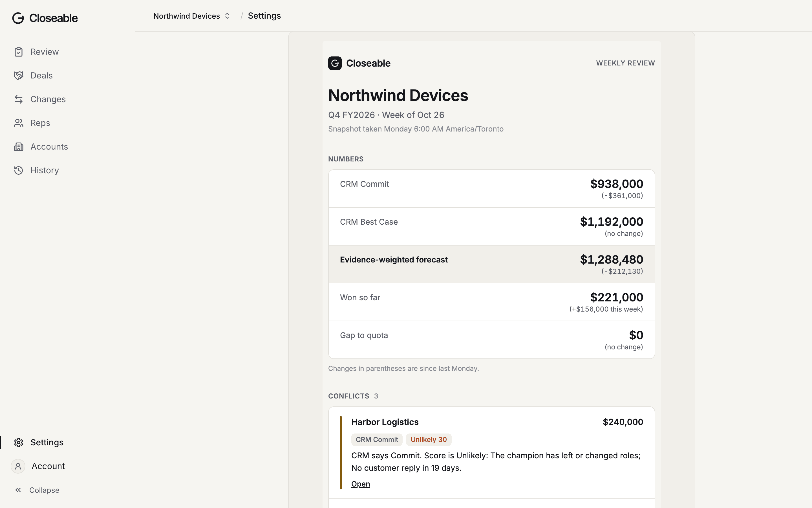The height and width of the screenshot is (508, 812).
Task: Select the Reps menu label
Action: pos(40,123)
